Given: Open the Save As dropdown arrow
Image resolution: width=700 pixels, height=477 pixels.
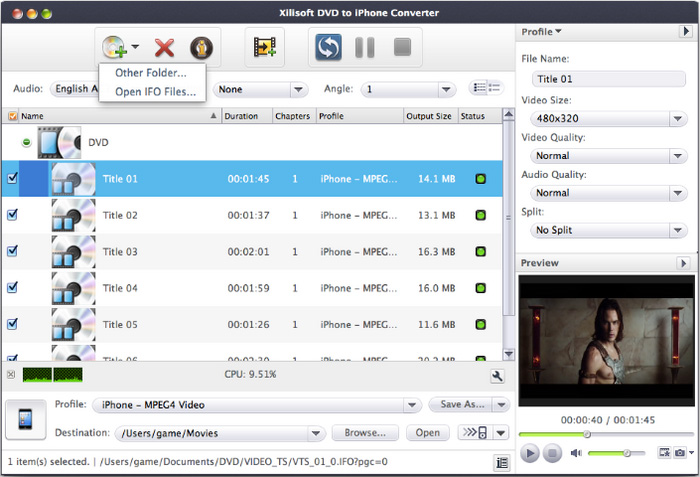Looking at the screenshot, I should 501,405.
